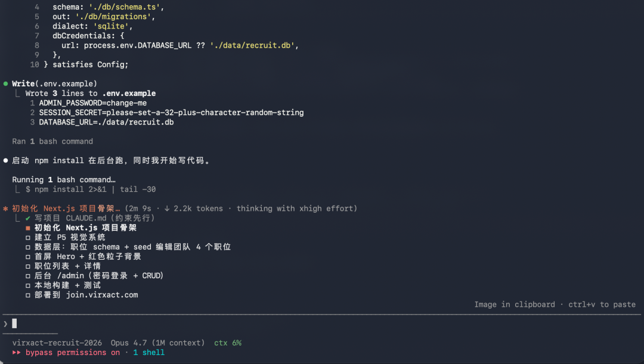Screen dimensions: 644x364
Task: Click the green checkmark beside 写项目 CLAUDE.md
Action: (28, 218)
